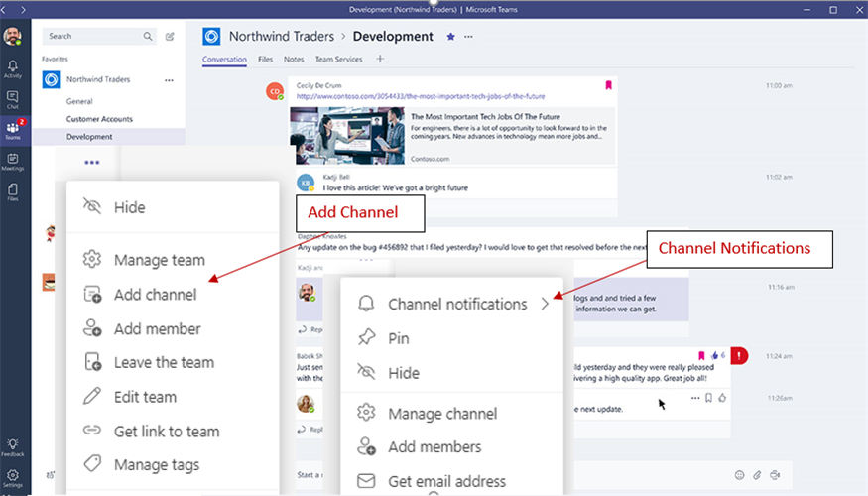The image size is (868, 496).
Task: Switch to the Files tab
Action: (x=265, y=60)
